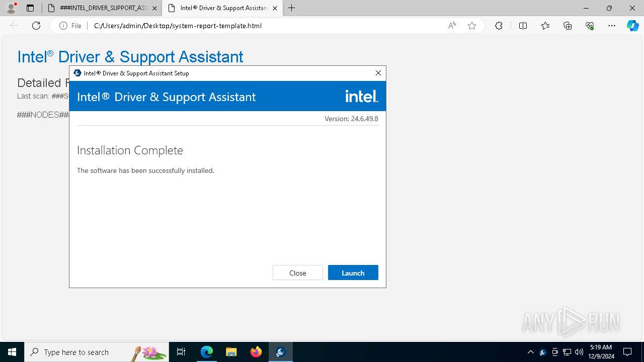The image size is (644, 362).
Task: Open the Edge profile avatar icon
Action: coord(11,8)
